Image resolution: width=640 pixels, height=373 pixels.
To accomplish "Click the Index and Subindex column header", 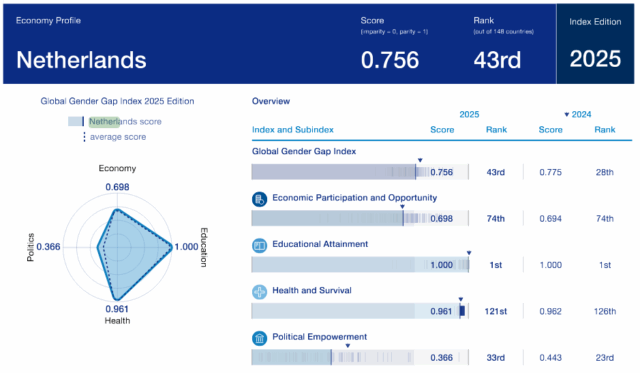I will [x=293, y=130].
